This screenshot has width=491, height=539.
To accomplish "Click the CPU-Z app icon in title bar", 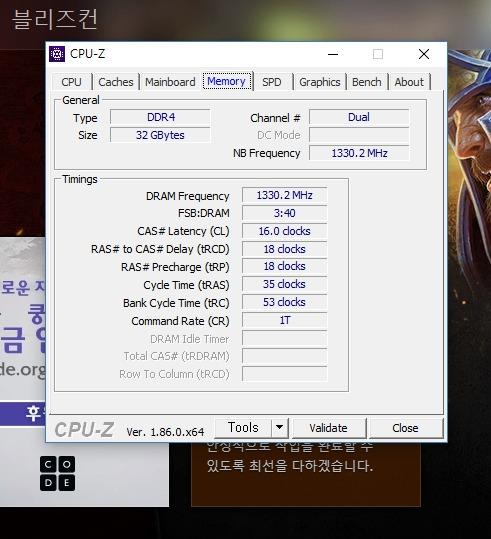I will pos(57,54).
